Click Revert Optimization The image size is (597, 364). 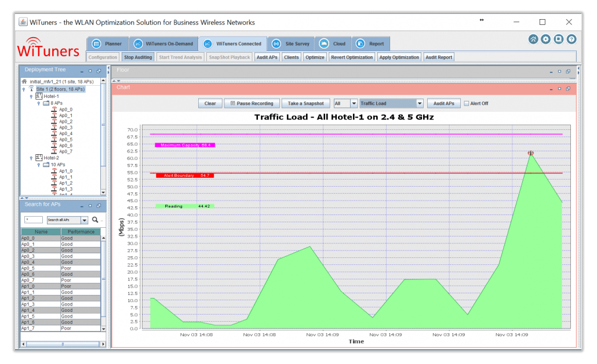click(352, 57)
